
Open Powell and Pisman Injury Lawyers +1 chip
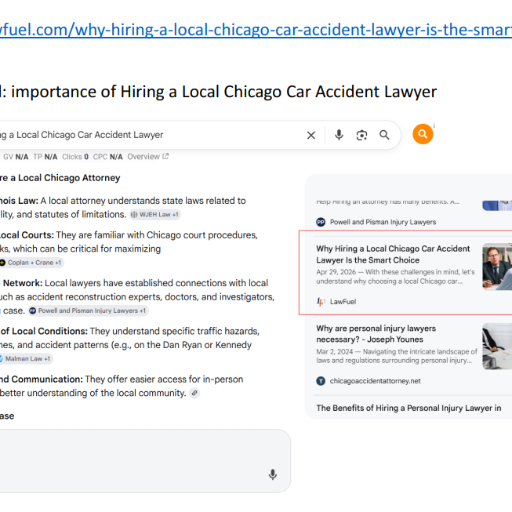click(88, 311)
